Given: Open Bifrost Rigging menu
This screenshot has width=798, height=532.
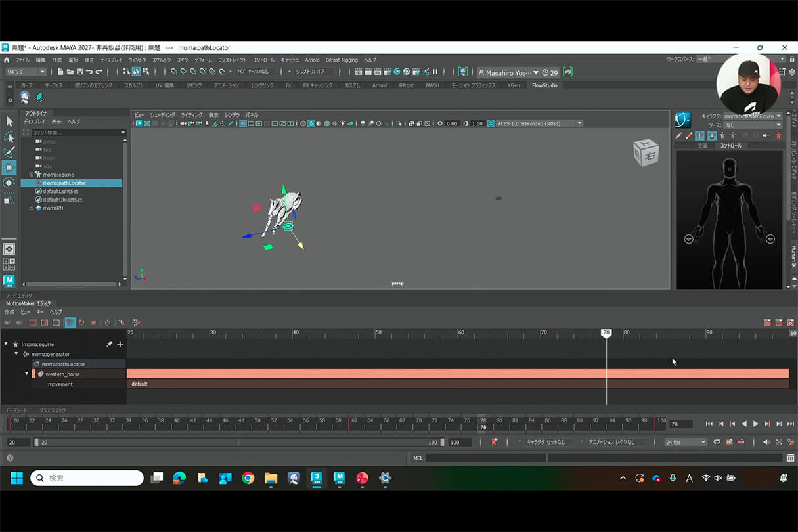Looking at the screenshot, I should pyautogui.click(x=342, y=60).
